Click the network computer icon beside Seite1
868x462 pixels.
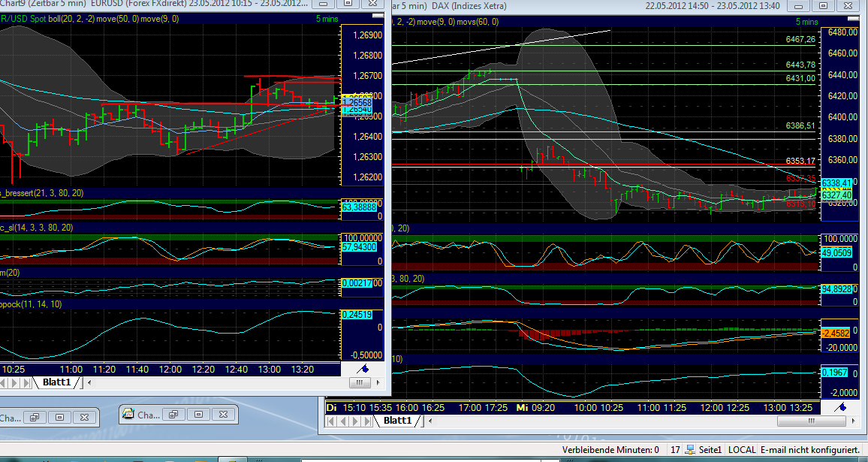(x=689, y=448)
